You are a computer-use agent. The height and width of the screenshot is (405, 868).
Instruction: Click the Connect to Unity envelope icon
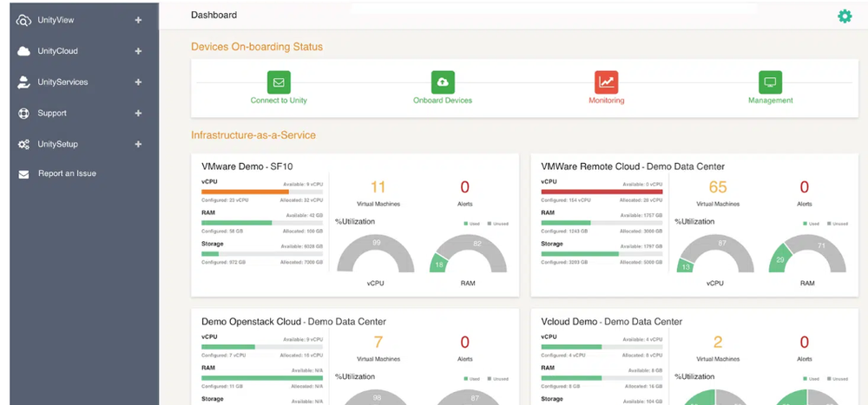tap(279, 82)
